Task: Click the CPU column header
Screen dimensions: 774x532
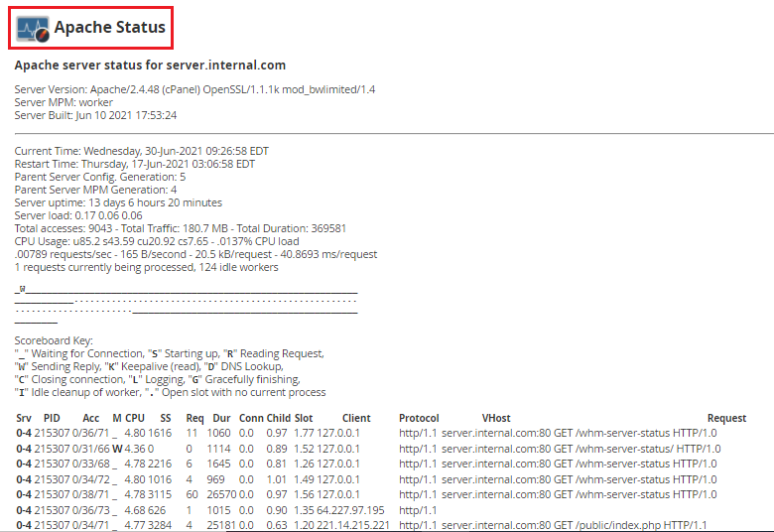Action: (x=135, y=418)
